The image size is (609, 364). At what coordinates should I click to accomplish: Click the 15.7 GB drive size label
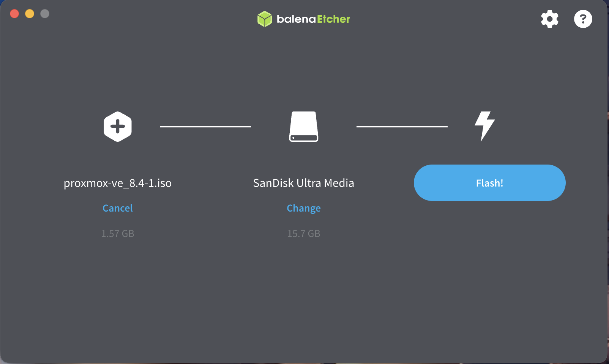304,234
